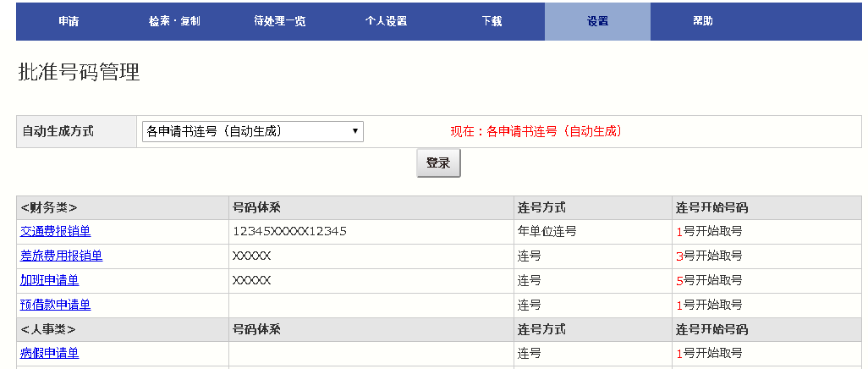The width and height of the screenshot is (868, 369).
Task: Click the 设置 tab
Action: click(x=597, y=21)
